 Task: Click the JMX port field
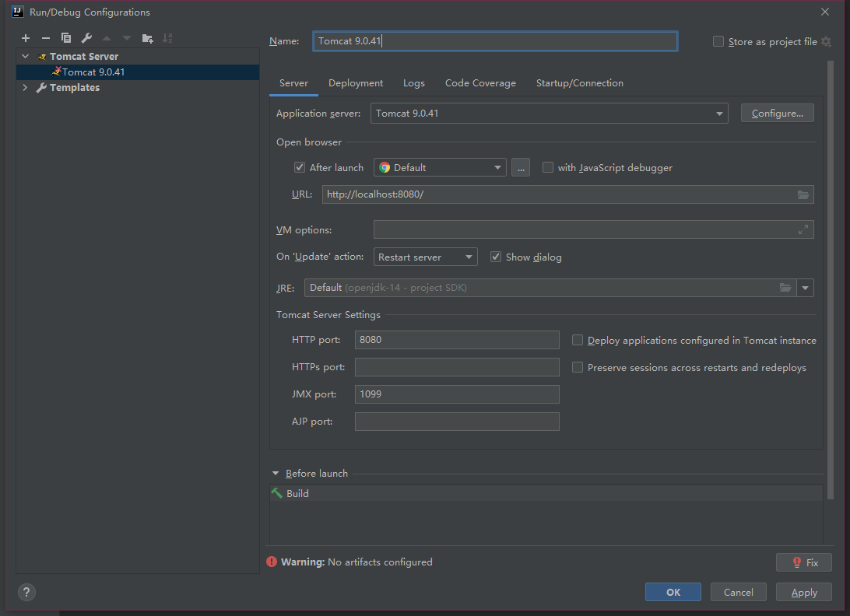pos(457,394)
